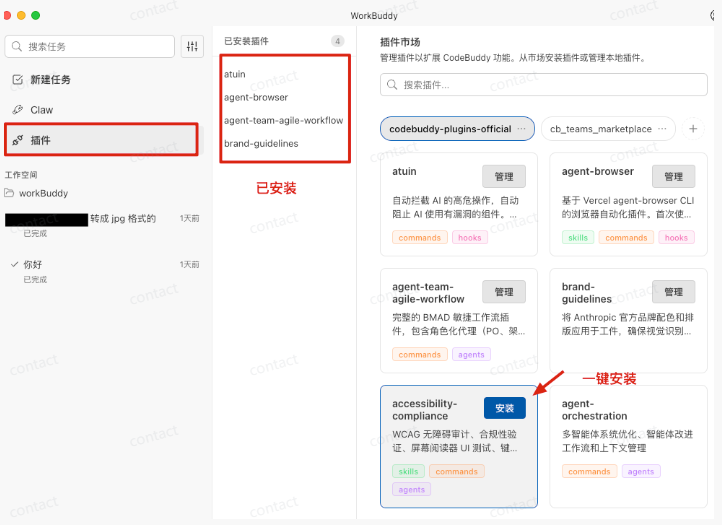Click the hooks tag on agent-browser card

pyautogui.click(x=676, y=238)
